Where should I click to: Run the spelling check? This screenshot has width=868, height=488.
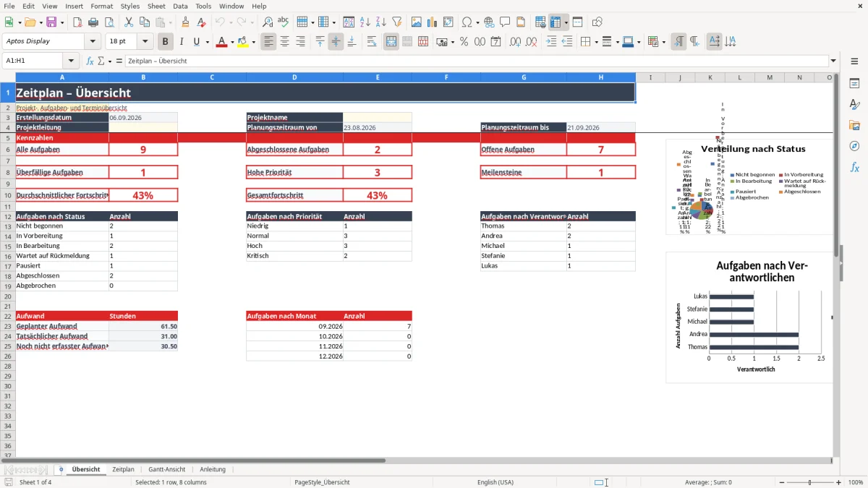284,22
